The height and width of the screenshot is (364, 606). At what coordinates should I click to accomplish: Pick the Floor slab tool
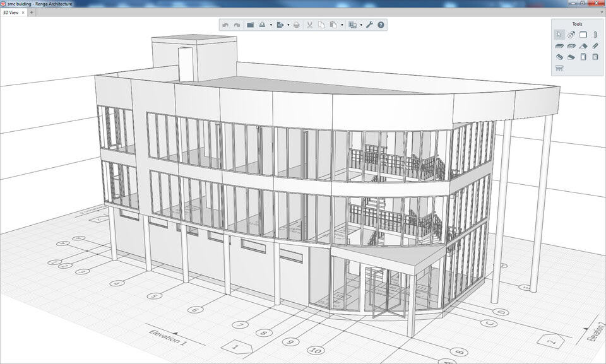click(x=559, y=46)
